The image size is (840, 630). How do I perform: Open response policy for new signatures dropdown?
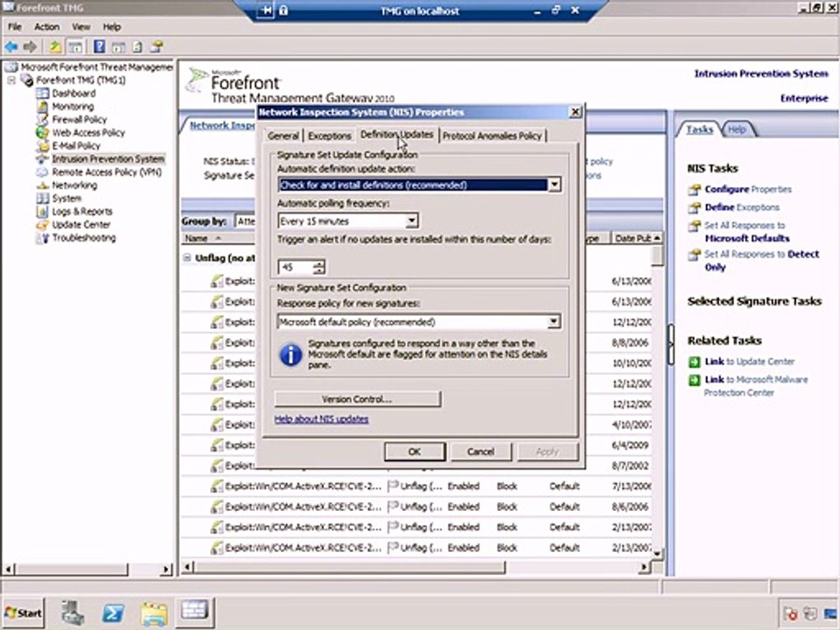point(554,322)
